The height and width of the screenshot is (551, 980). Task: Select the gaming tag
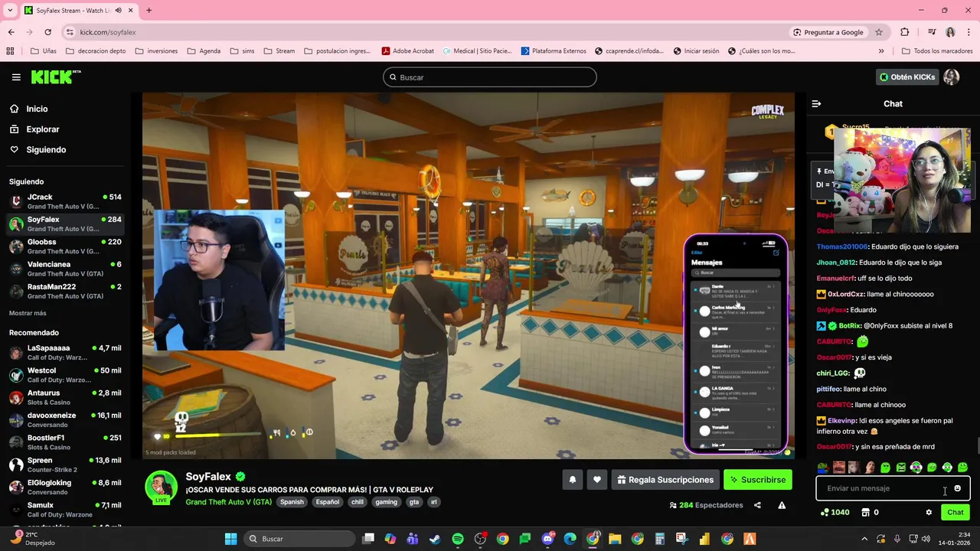[x=387, y=502]
